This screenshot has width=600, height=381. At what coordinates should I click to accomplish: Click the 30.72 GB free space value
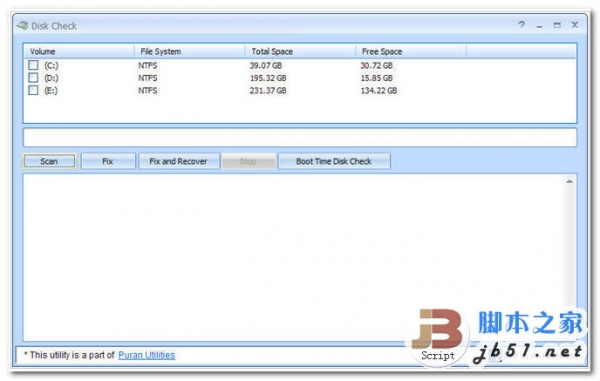point(377,65)
